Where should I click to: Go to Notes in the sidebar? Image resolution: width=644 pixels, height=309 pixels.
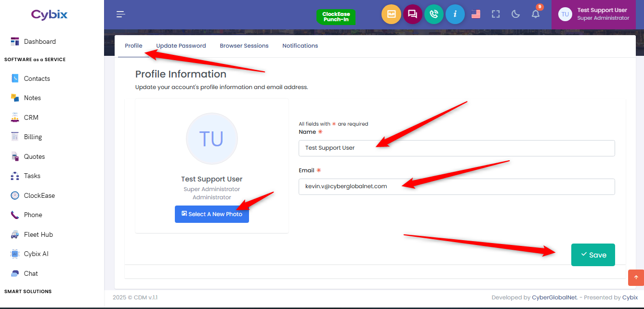coord(26,98)
